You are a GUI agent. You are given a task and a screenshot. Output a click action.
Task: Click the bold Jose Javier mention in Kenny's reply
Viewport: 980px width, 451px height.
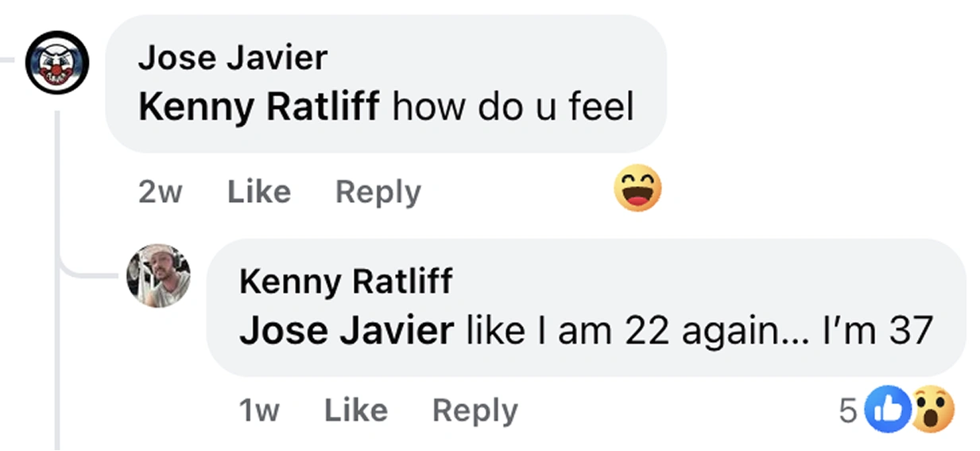click(x=346, y=331)
